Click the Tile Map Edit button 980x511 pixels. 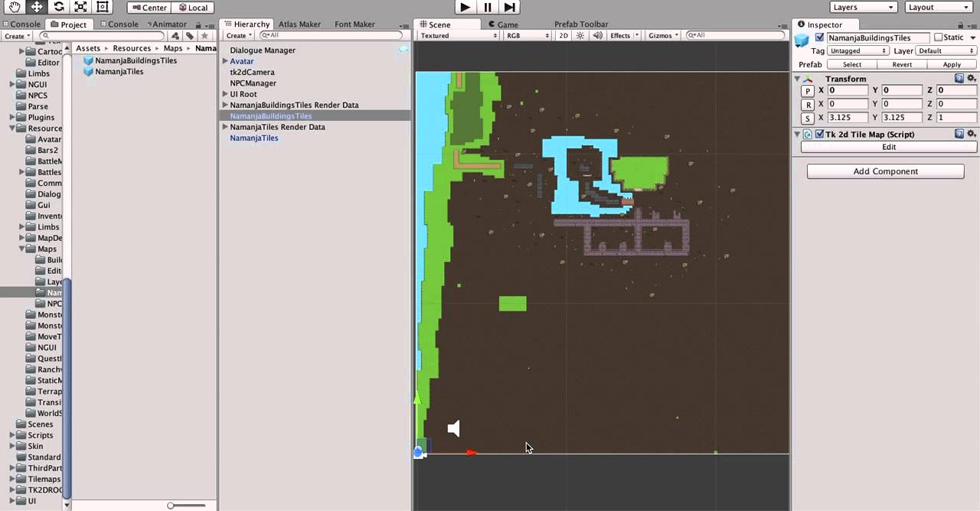(x=889, y=147)
